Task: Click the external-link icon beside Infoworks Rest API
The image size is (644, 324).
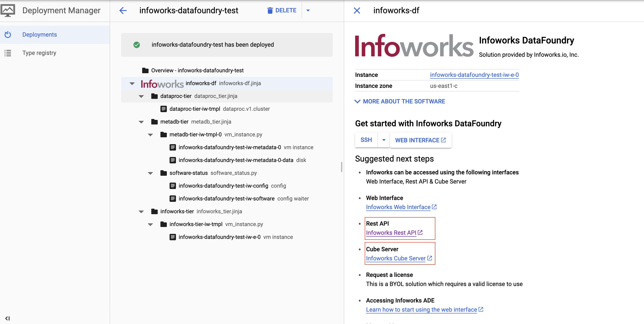Action: pyautogui.click(x=420, y=233)
